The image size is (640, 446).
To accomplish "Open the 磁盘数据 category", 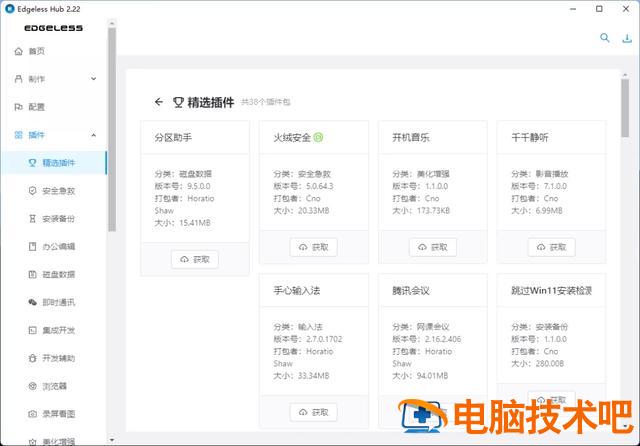I will [x=53, y=274].
